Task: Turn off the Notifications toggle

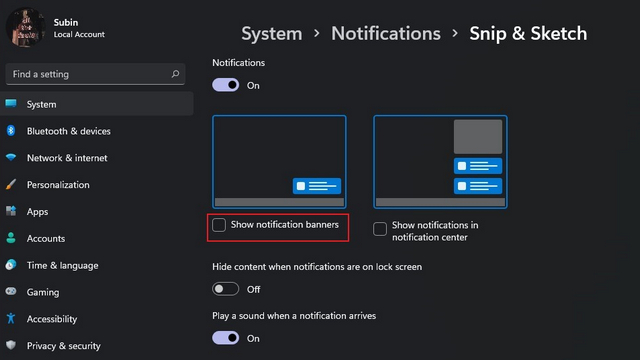Action: click(x=226, y=85)
